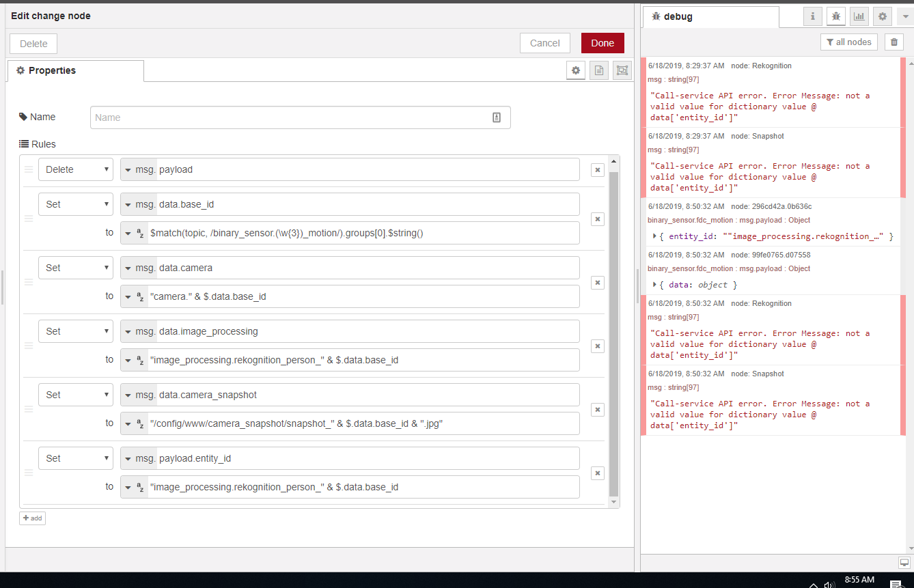Change value type of $match expression
The width and height of the screenshot is (914, 588).
click(x=135, y=233)
